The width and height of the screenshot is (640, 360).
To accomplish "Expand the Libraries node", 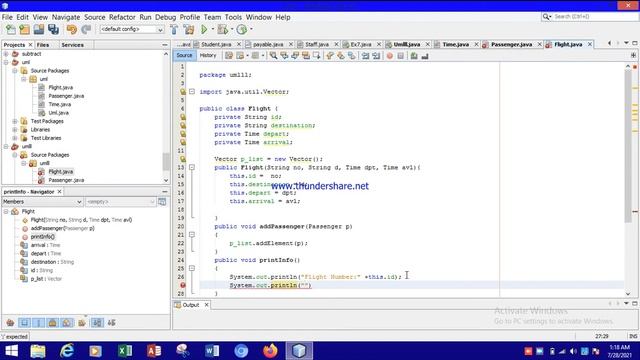I will click(x=15, y=130).
